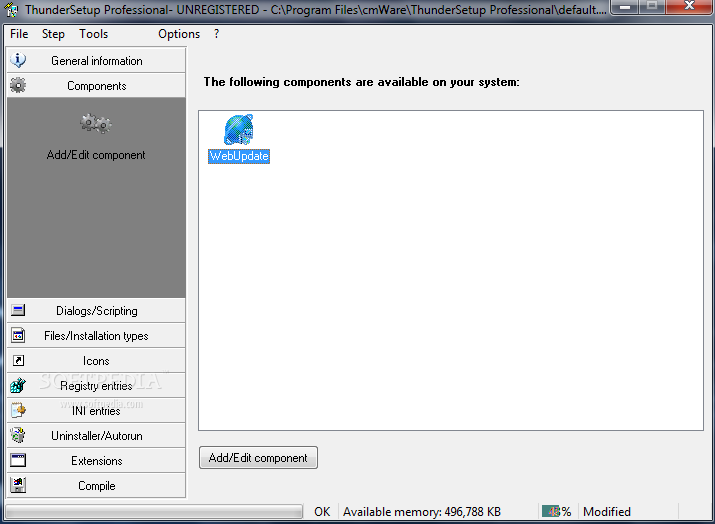Open the File menu

(19, 34)
